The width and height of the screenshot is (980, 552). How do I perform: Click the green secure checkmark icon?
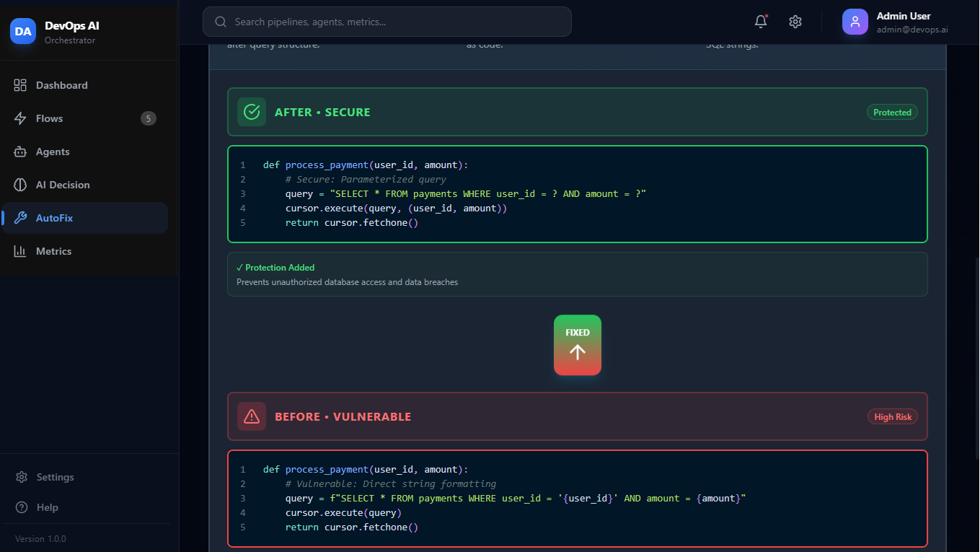[x=252, y=112]
